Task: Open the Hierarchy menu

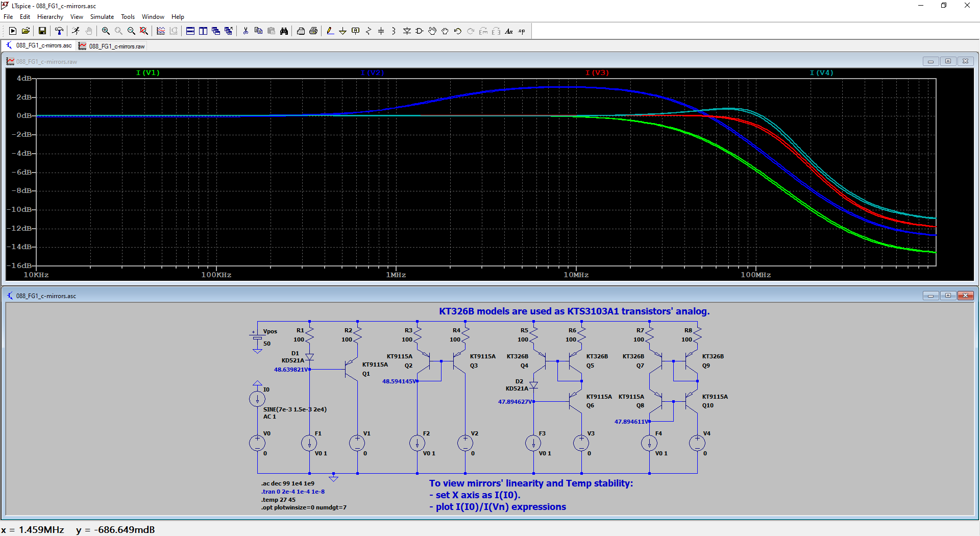Action: (x=50, y=17)
